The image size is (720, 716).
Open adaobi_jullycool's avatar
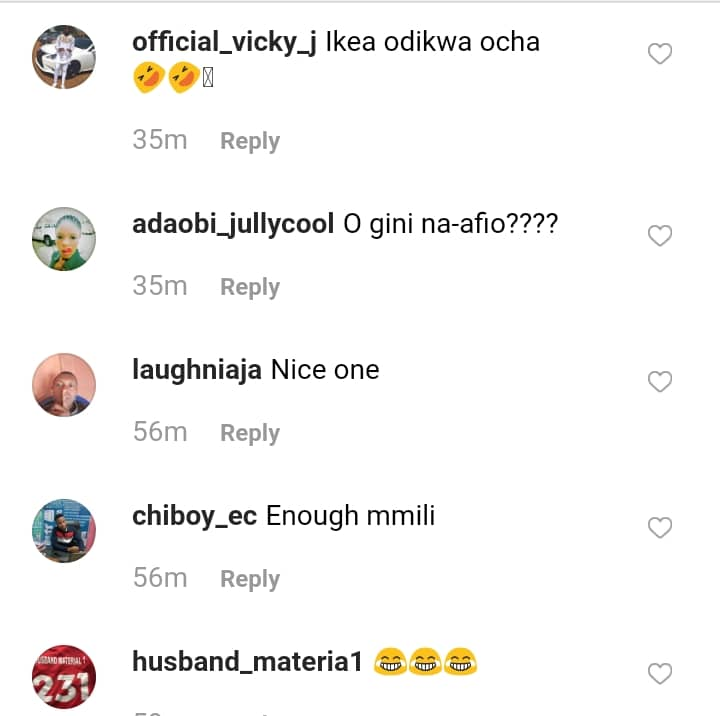tap(64, 239)
